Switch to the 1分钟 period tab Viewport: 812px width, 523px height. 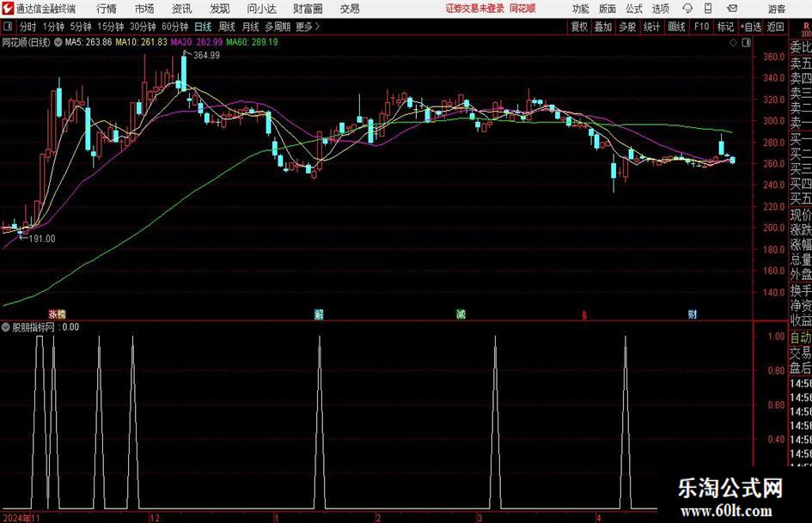pyautogui.click(x=53, y=27)
